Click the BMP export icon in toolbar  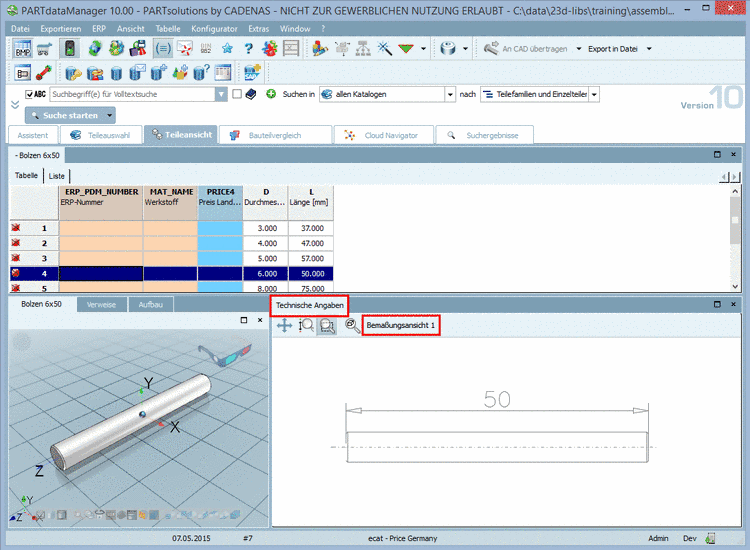tap(21, 49)
